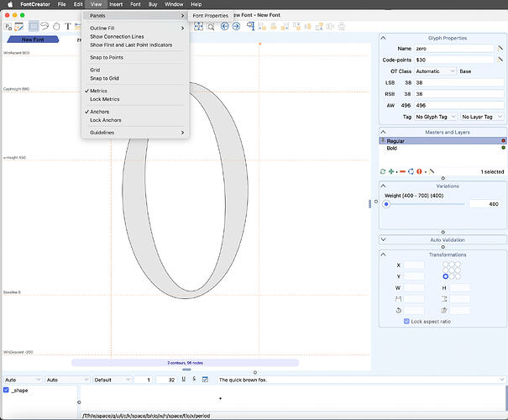Viewport: 508px width, 420px height.
Task: Select the Text tool in the toolbar
Action: point(68,26)
